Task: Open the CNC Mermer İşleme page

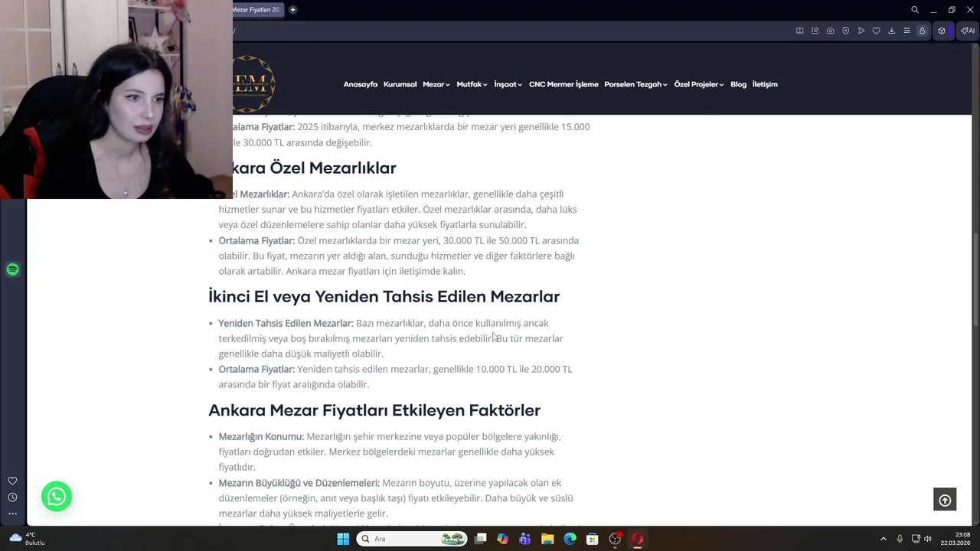Action: [563, 84]
